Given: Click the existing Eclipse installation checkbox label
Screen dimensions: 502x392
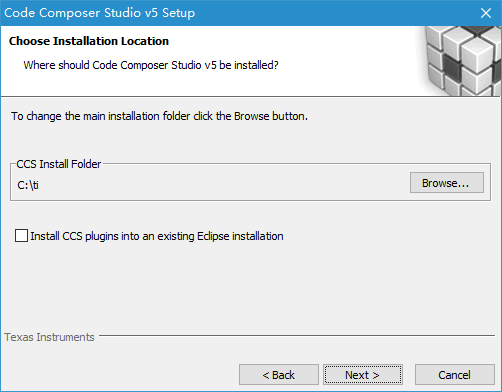Looking at the screenshot, I should click(x=157, y=236).
